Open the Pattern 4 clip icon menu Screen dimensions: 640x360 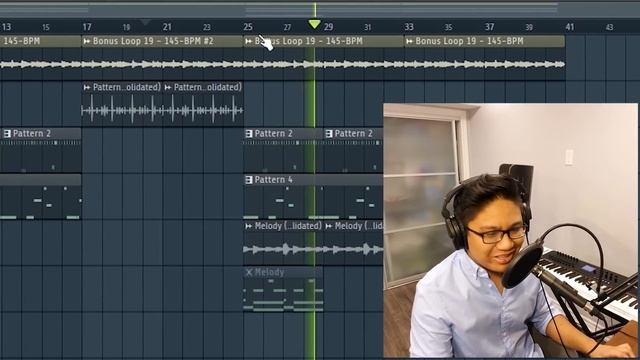coord(249,180)
